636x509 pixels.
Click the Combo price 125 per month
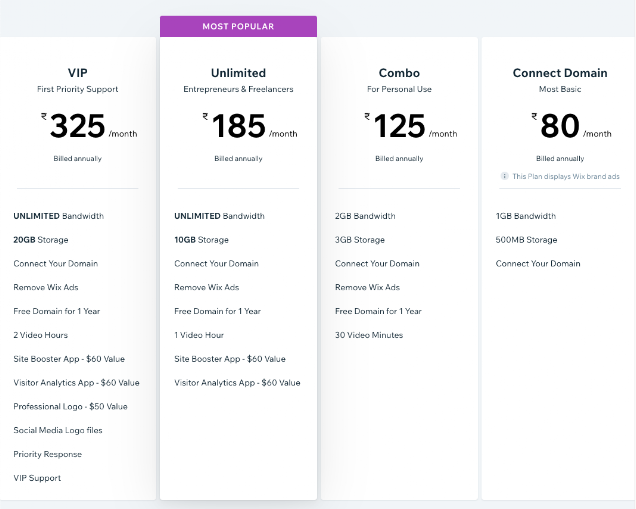point(410,126)
